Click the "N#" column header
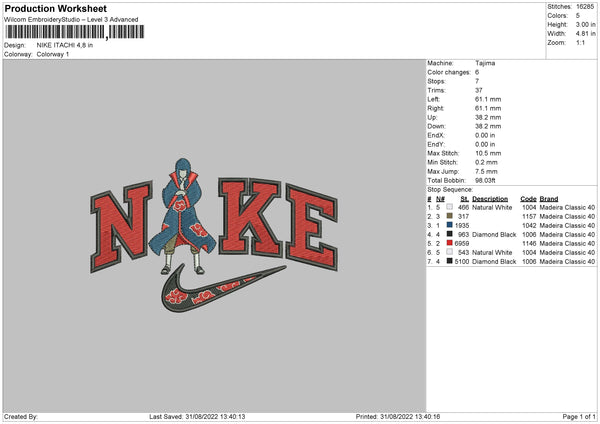600x424 pixels. [x=440, y=199]
